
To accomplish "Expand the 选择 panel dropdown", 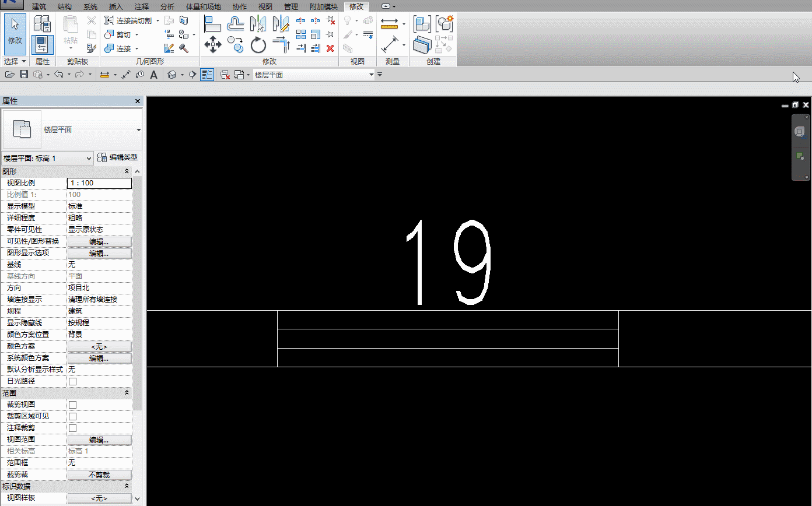I will 15,61.
